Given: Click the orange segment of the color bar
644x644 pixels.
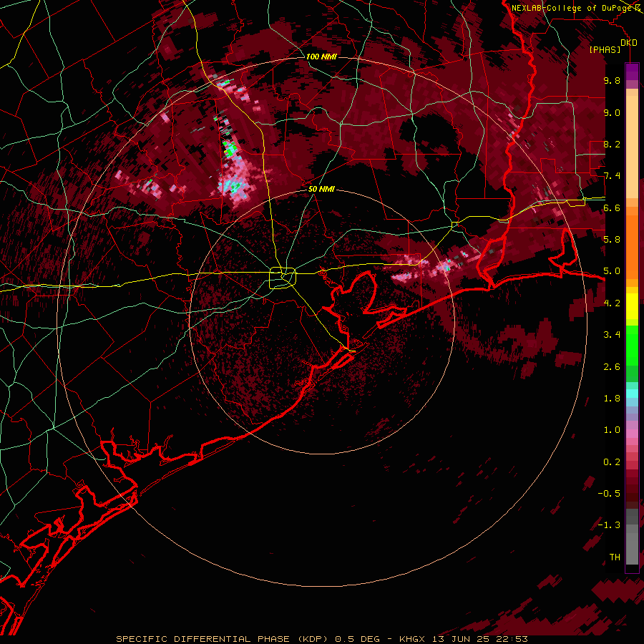Looking at the screenshot, I should 632,243.
